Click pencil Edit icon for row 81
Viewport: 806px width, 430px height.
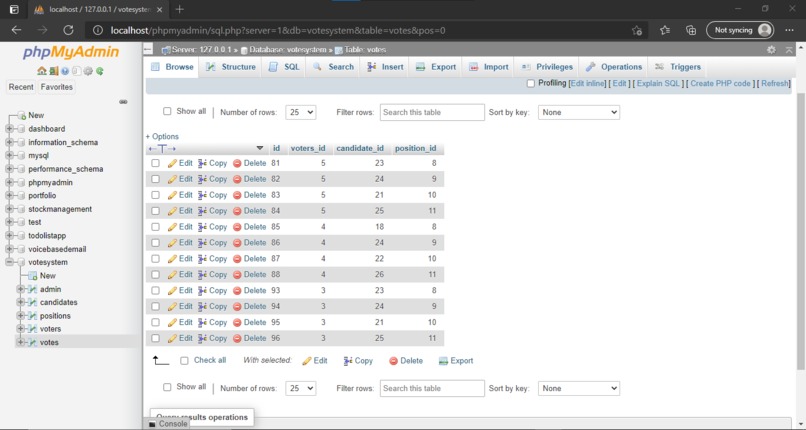172,163
